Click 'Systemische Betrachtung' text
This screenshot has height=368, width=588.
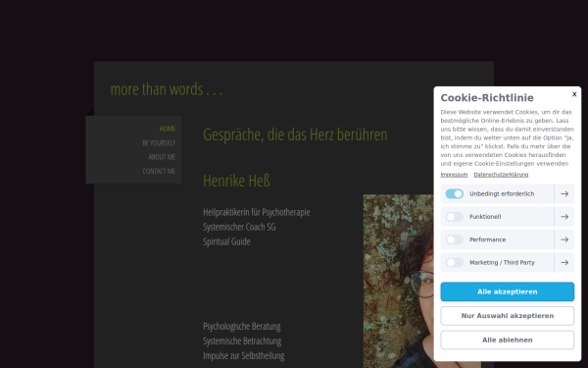[242, 341]
